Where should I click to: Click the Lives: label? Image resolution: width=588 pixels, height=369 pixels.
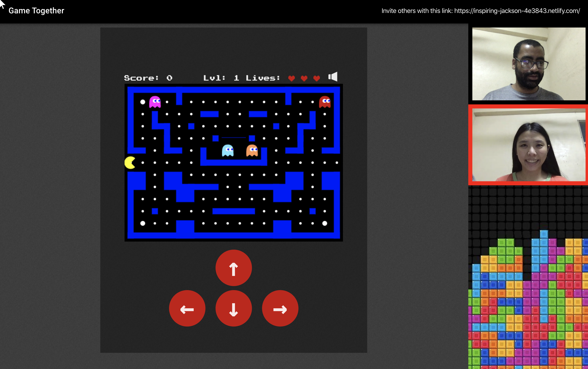click(263, 78)
